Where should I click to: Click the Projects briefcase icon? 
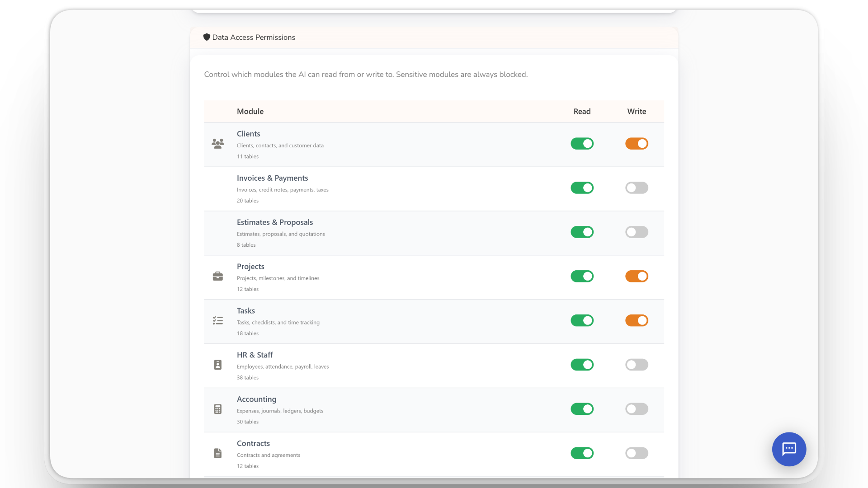pos(217,276)
